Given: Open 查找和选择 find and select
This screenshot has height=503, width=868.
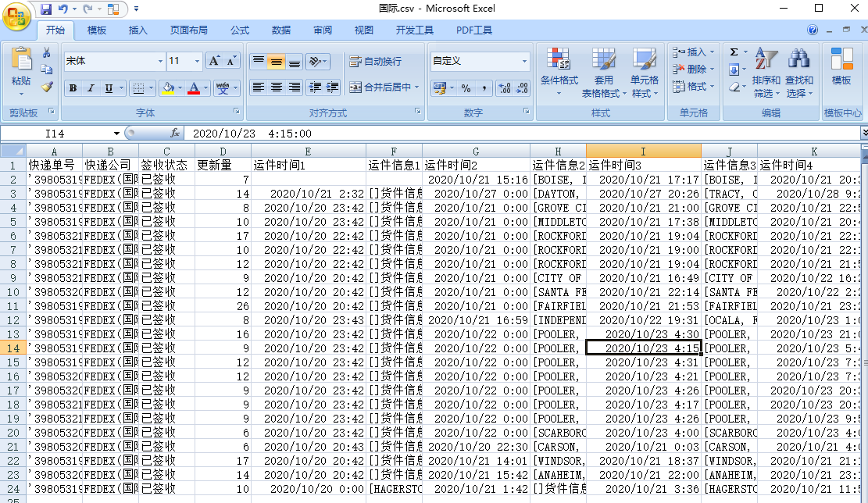Looking at the screenshot, I should pos(798,73).
